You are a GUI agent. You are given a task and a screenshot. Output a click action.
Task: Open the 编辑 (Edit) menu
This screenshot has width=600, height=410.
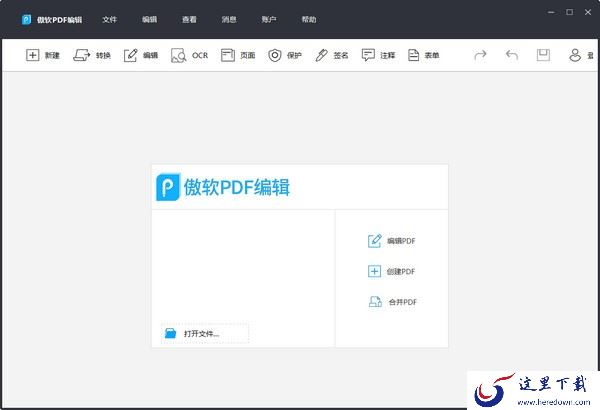click(x=149, y=20)
